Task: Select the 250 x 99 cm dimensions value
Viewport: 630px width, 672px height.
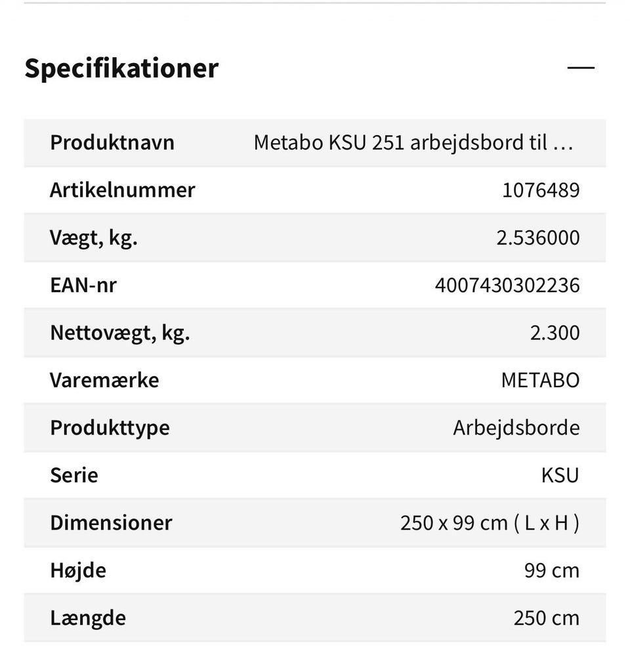Action: pos(490,523)
